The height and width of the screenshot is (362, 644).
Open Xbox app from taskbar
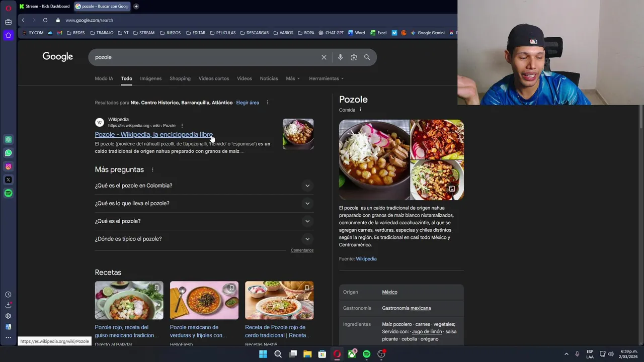pyautogui.click(x=352, y=354)
